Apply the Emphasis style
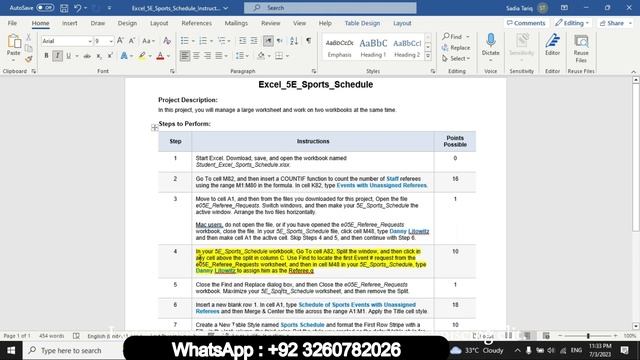Image resolution: width=640 pixels, height=360 pixels. click(339, 47)
